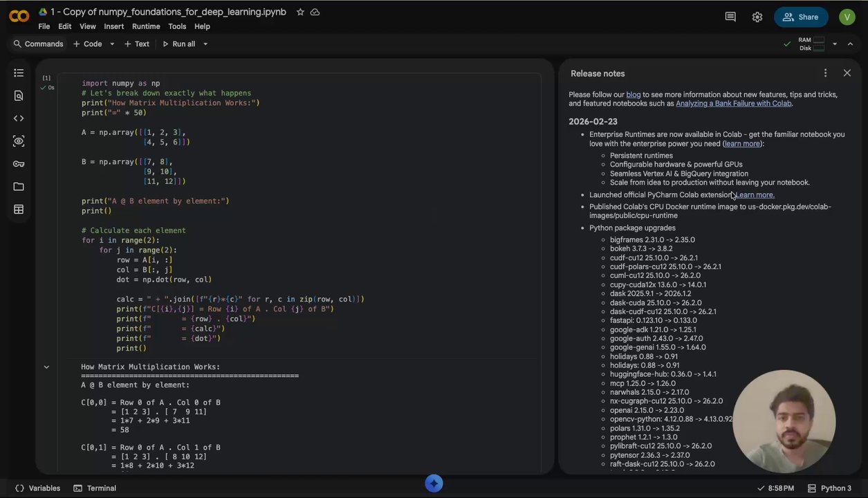
Task: Click the webcam presenter video thumbnail
Action: pyautogui.click(x=784, y=421)
